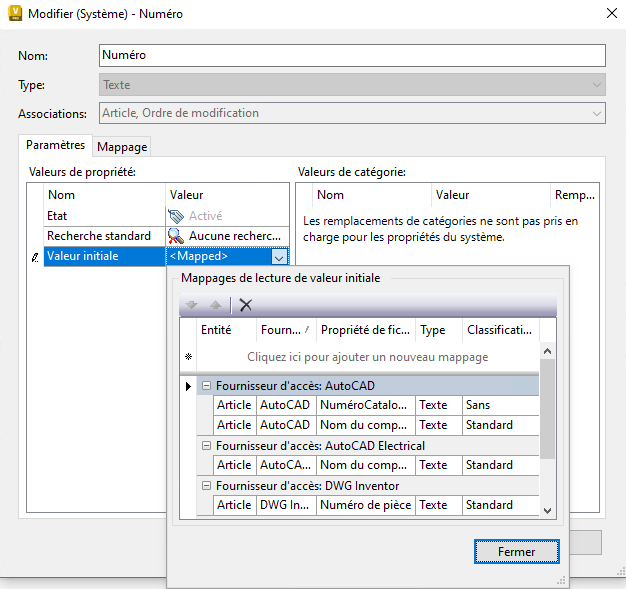Select the Numéro de pièce cell

pos(366,505)
